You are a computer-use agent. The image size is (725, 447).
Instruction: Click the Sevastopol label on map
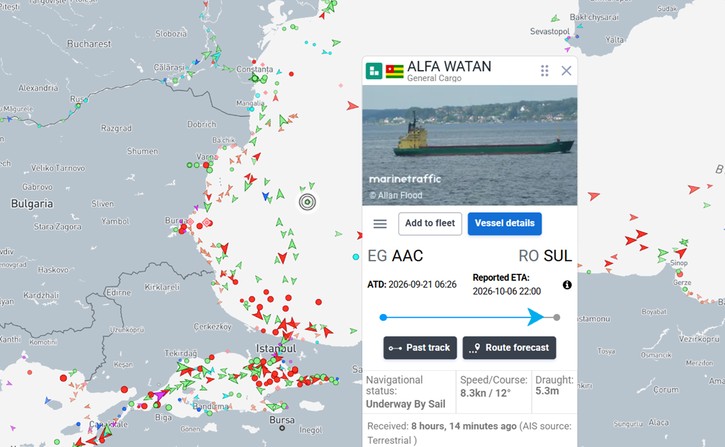coord(550,31)
